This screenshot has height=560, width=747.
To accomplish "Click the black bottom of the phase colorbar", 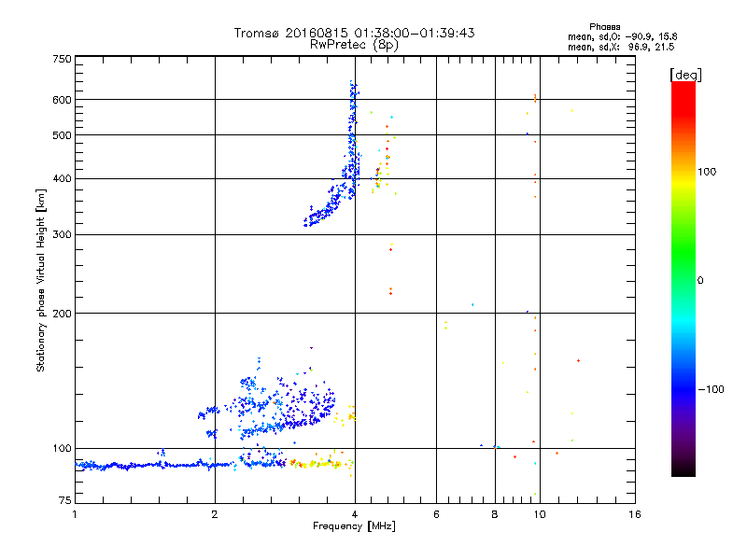I will click(684, 469).
